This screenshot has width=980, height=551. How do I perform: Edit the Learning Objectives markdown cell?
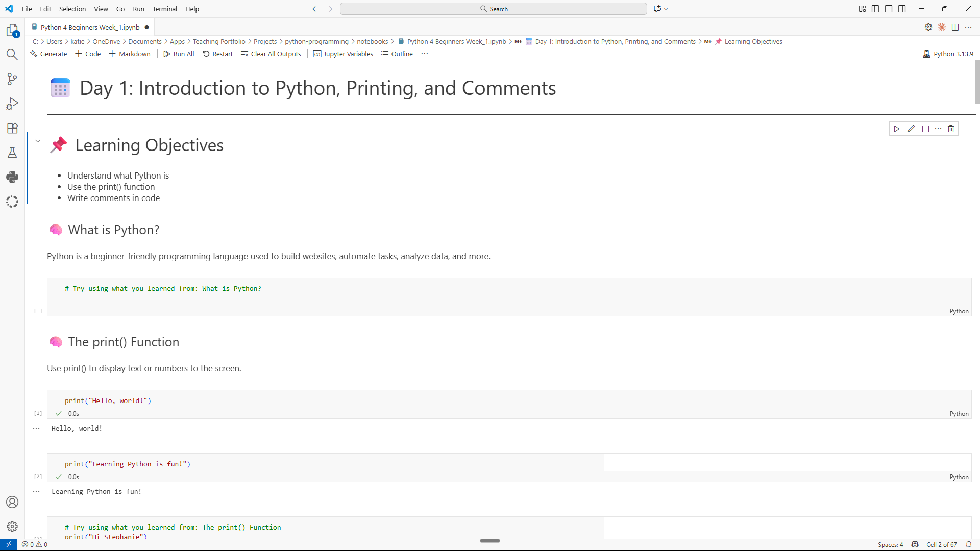pyautogui.click(x=912, y=129)
